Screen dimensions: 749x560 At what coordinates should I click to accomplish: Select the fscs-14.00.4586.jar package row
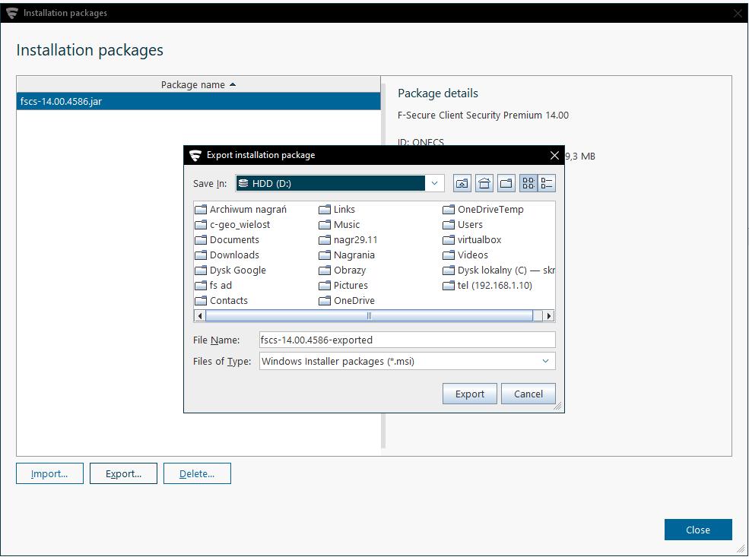pyautogui.click(x=198, y=101)
